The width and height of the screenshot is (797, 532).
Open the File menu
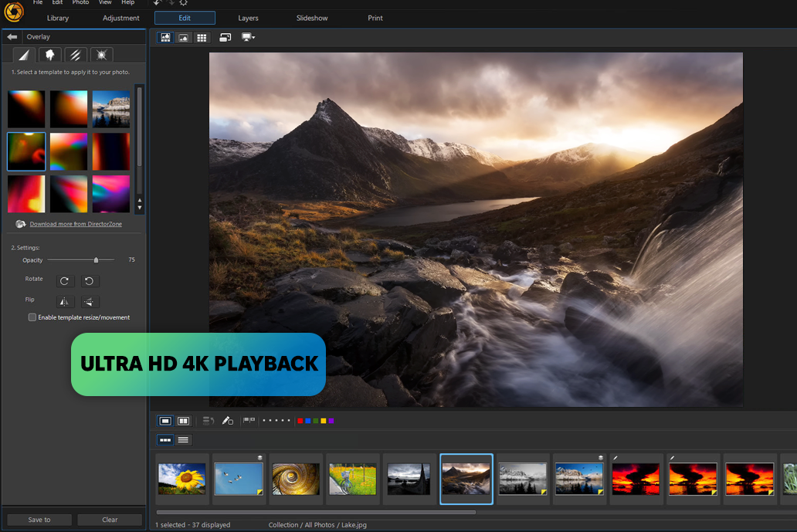click(38, 2)
